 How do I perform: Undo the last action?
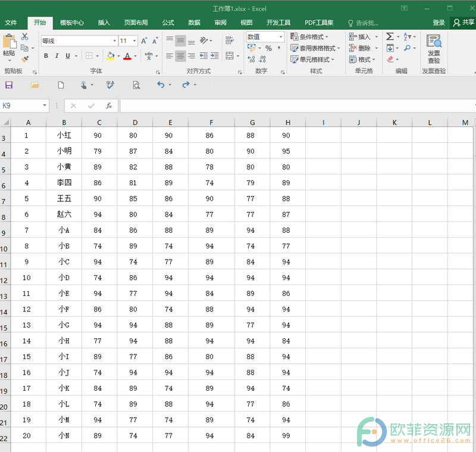161,85
